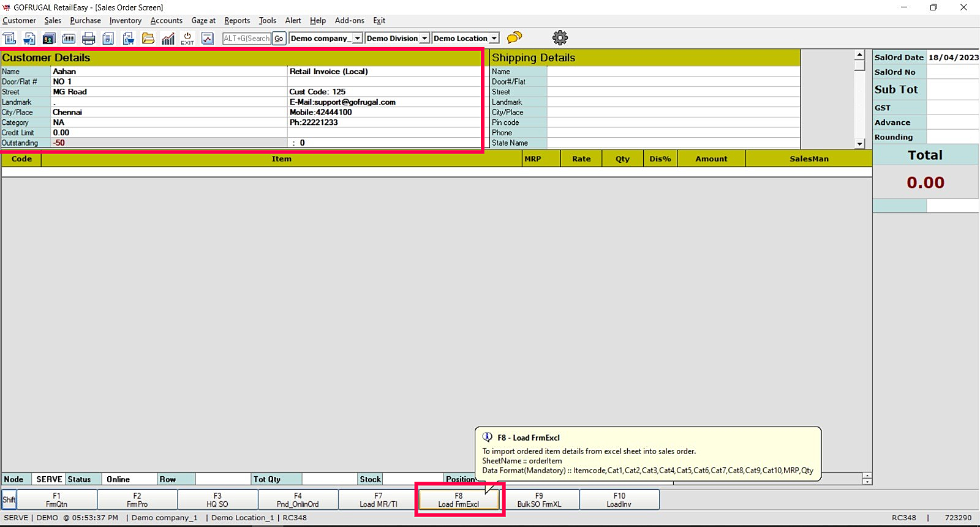Click the Go search button
This screenshot has width=980, height=527.
click(279, 38)
